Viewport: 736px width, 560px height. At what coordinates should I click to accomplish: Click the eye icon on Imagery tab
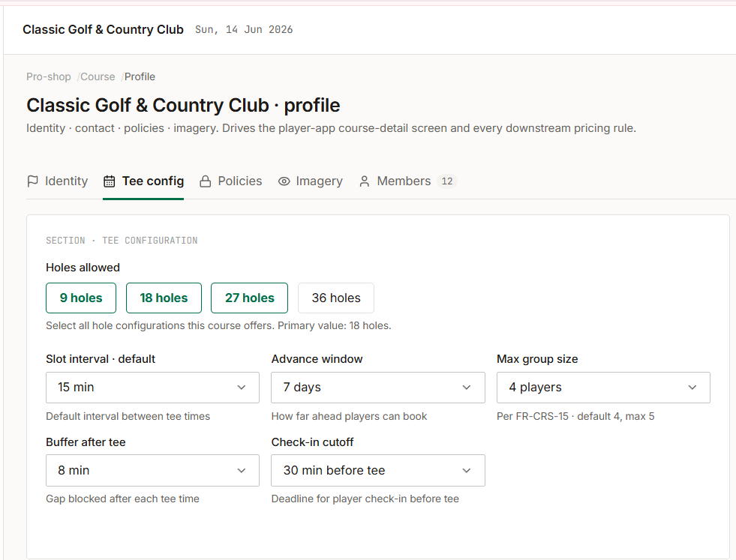click(284, 181)
